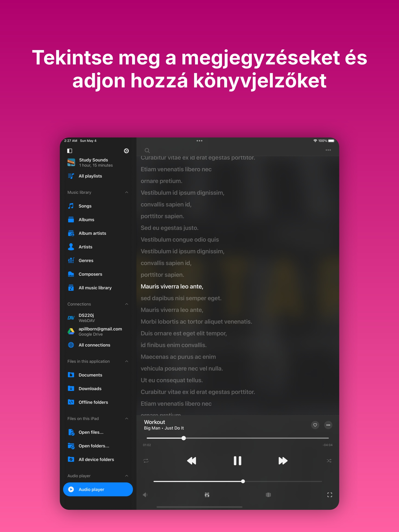Viewport: 399px width, 532px height.
Task: Favorite the Workout track with heart
Action: 315,425
